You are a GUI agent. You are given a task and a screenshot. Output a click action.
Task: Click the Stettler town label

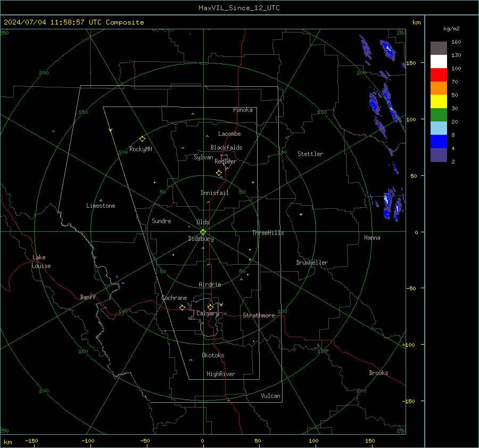click(310, 154)
